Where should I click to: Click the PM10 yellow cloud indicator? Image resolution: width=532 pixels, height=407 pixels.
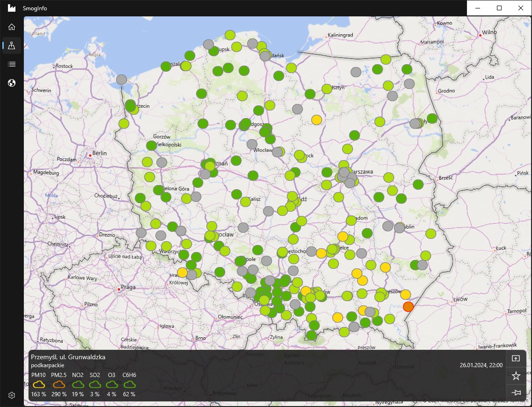tap(39, 385)
